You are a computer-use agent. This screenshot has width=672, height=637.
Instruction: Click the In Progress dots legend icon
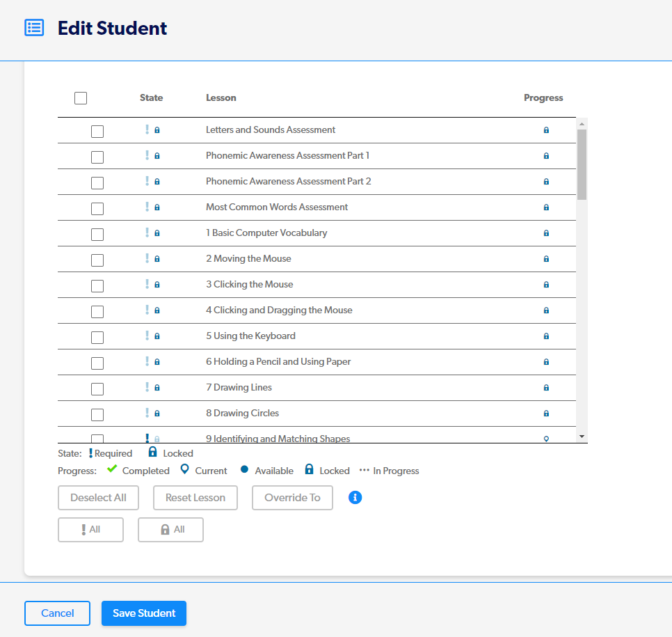tap(365, 470)
